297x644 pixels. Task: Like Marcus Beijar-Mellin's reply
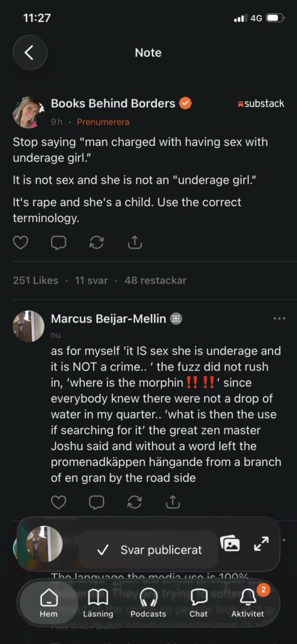[x=58, y=502]
